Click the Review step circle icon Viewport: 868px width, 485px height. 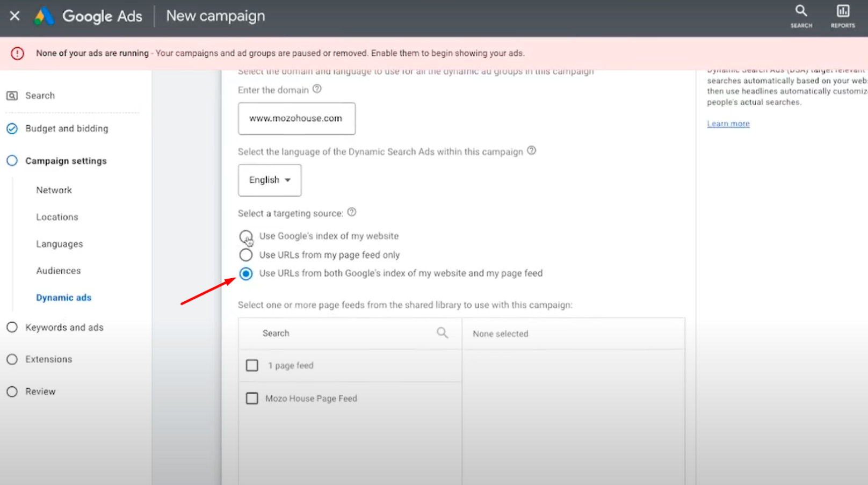click(12, 392)
